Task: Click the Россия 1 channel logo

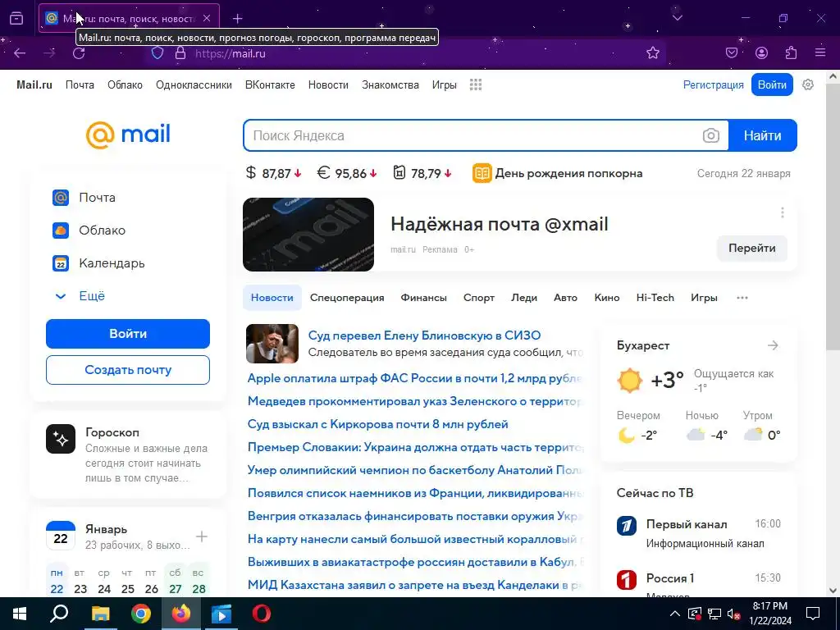Action: click(x=626, y=580)
